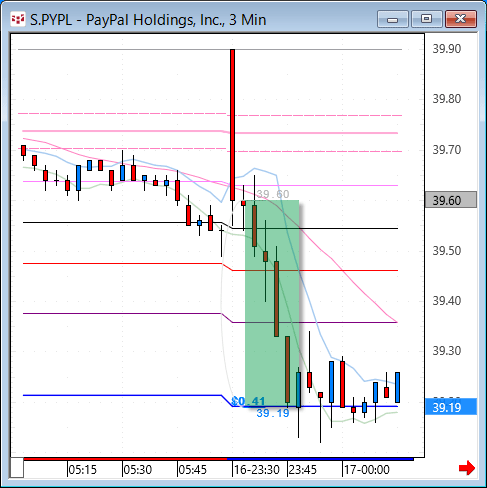The width and height of the screenshot is (487, 488).
Task: Click the blue 39.19 current price label
Action: pyautogui.click(x=451, y=407)
